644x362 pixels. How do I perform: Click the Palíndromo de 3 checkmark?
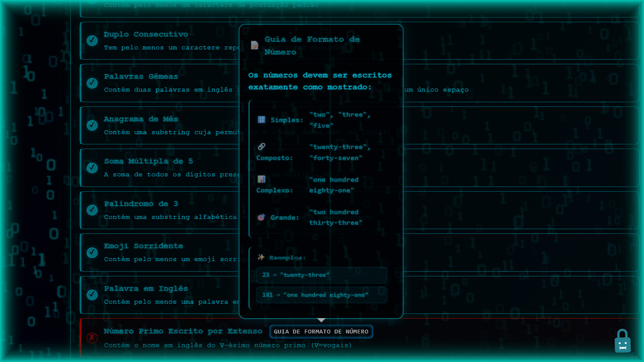tap(92, 210)
